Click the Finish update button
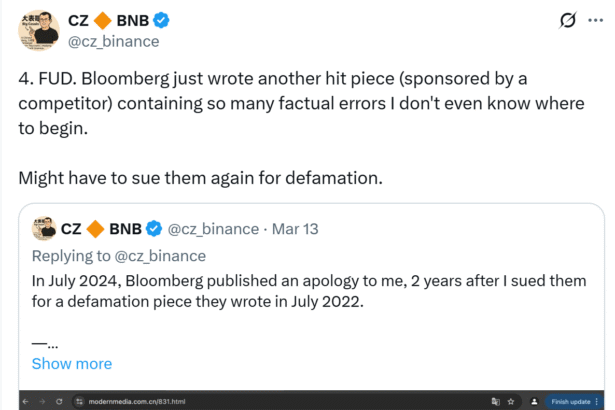Viewport: 615px width, 410px height. tap(573, 401)
